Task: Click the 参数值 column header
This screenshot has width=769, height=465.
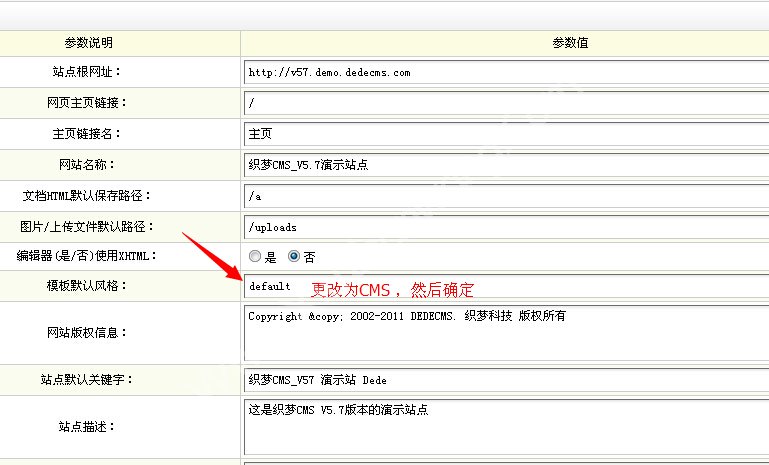Action: [570, 43]
